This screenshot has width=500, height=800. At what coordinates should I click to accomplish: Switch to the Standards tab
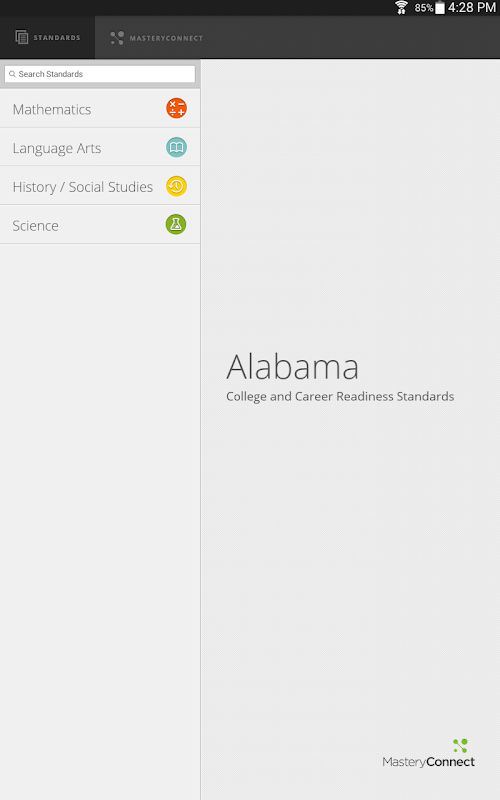(47, 37)
